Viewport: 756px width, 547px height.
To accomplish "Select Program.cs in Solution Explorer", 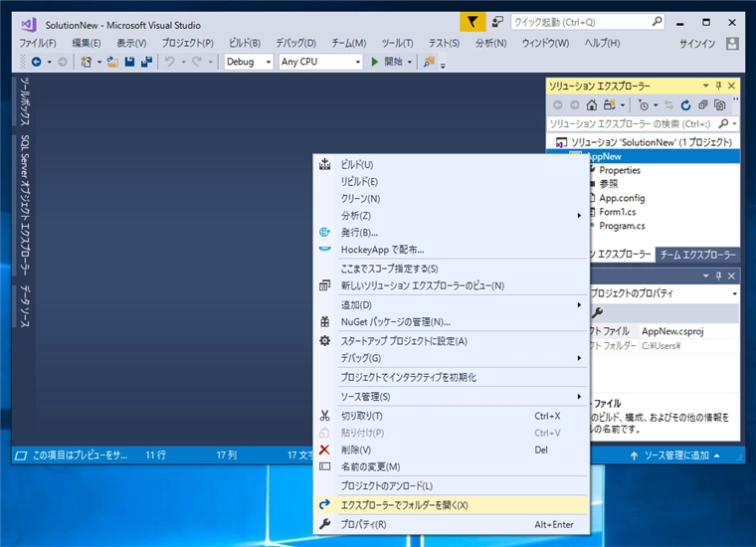I will (622, 226).
